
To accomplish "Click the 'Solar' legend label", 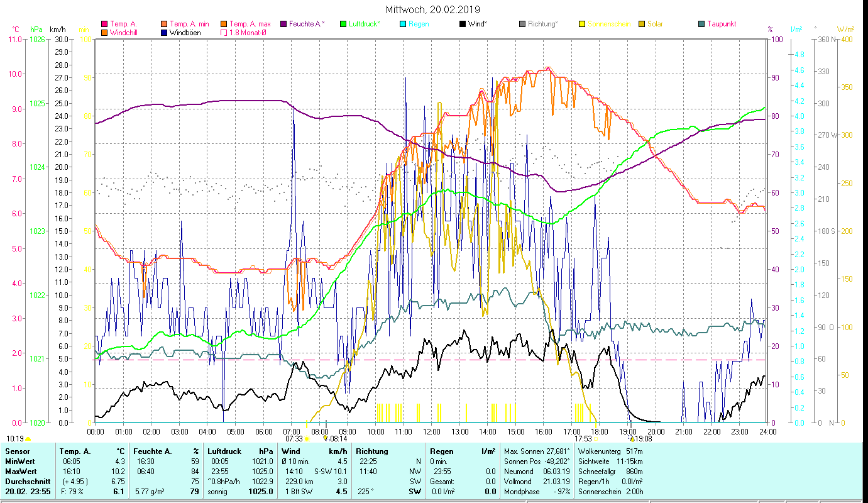I will tap(655, 24).
